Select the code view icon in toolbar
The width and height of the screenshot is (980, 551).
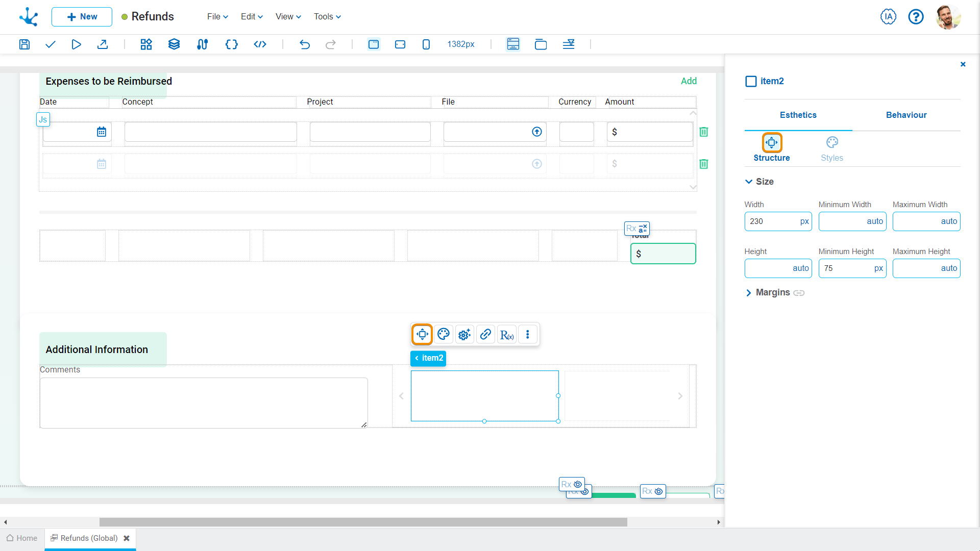(x=260, y=44)
